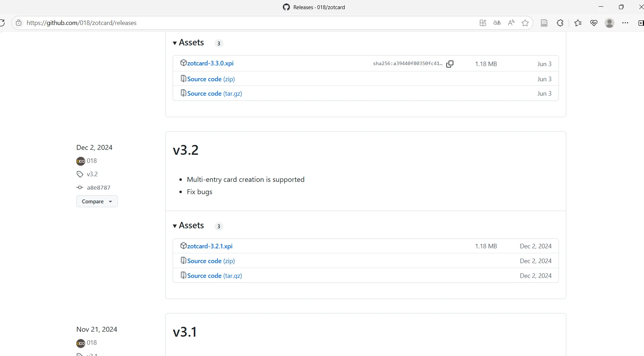Open the Settings and more ellipsis menu
The height and width of the screenshot is (356, 644).
tap(625, 23)
